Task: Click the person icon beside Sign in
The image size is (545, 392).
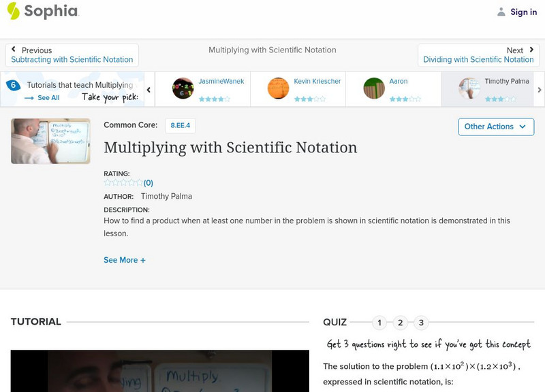Action: (501, 11)
